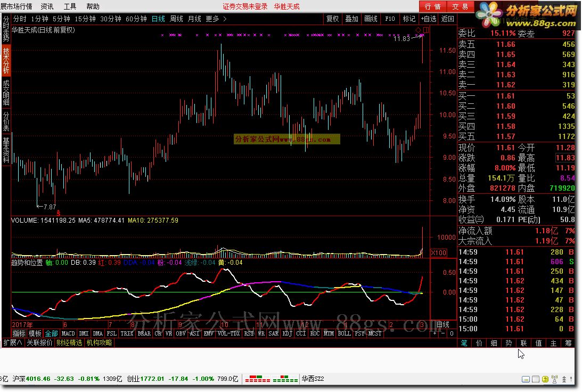The width and height of the screenshot is (582, 392).
Task: Select the 15分钟 period
Action: (x=85, y=19)
